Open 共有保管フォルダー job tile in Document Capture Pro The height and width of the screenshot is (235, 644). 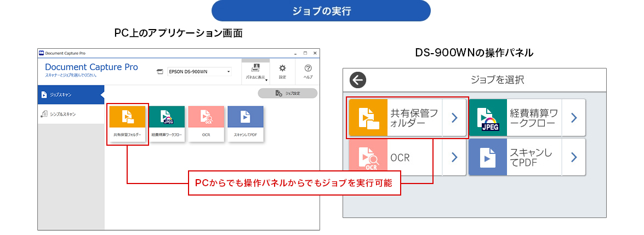pos(127,124)
